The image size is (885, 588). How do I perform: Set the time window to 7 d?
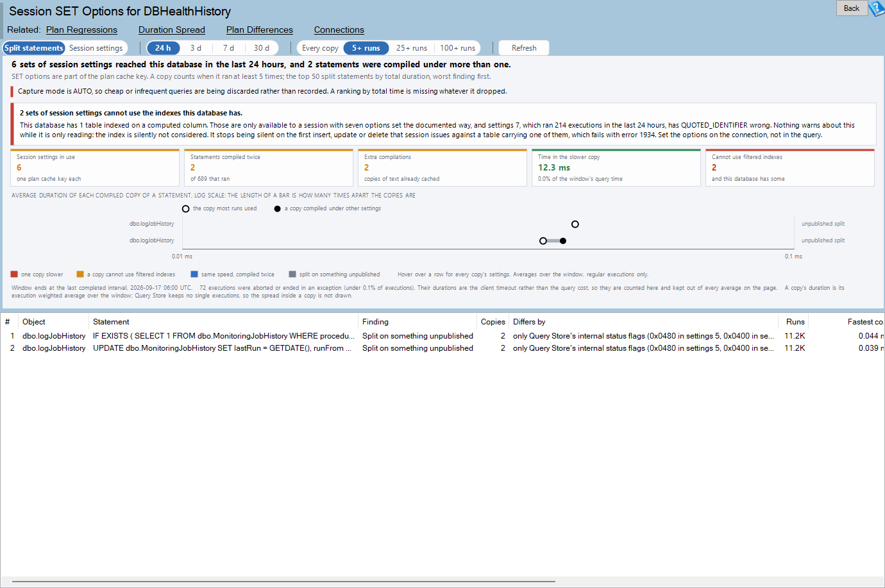pos(228,48)
